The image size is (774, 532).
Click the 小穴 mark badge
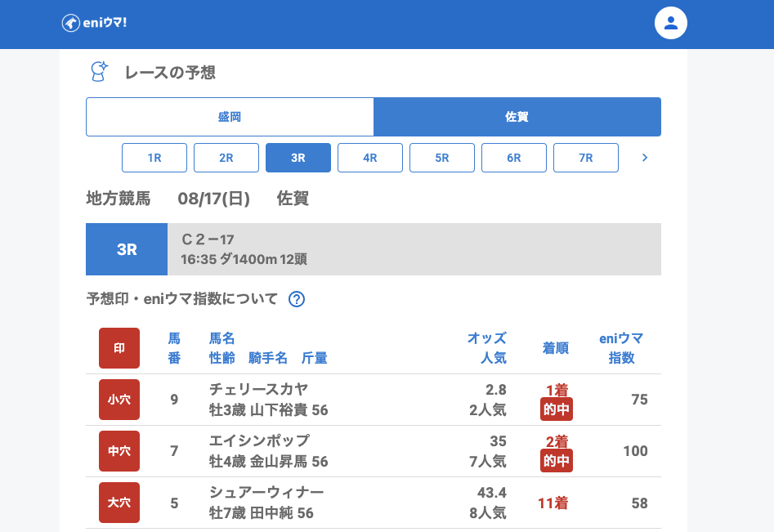119,400
